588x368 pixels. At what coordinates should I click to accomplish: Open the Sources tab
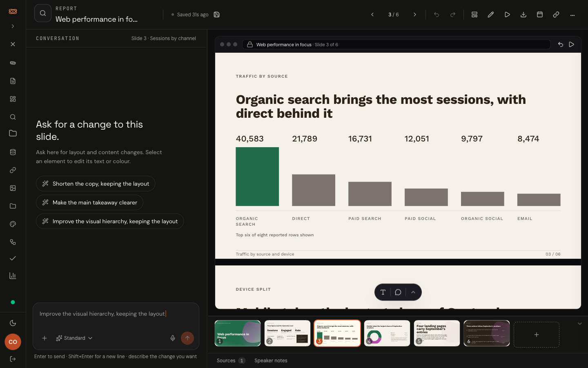231,361
